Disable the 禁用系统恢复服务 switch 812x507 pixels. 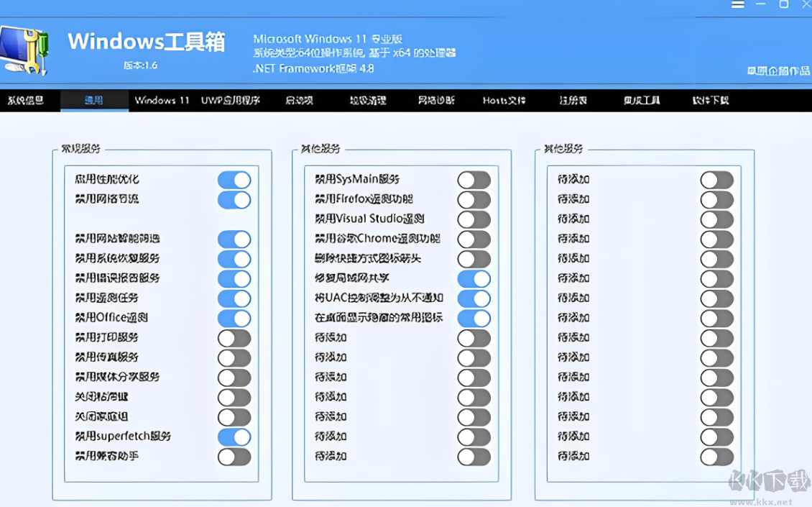tap(234, 259)
